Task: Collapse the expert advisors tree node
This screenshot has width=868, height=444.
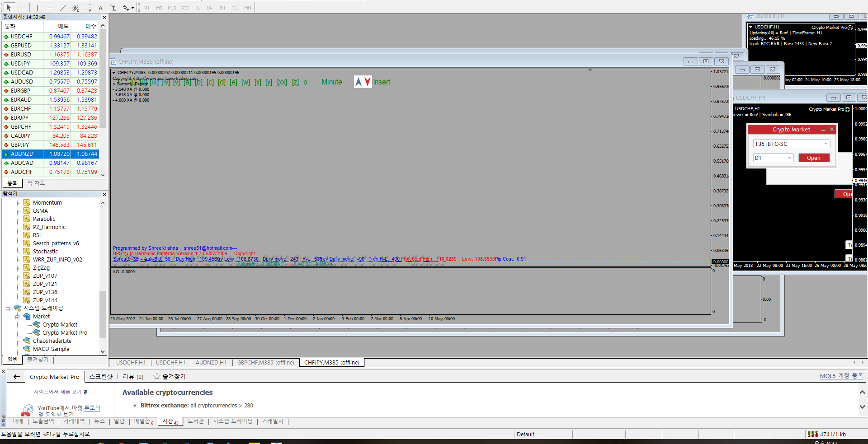Action: pyautogui.click(x=8, y=309)
